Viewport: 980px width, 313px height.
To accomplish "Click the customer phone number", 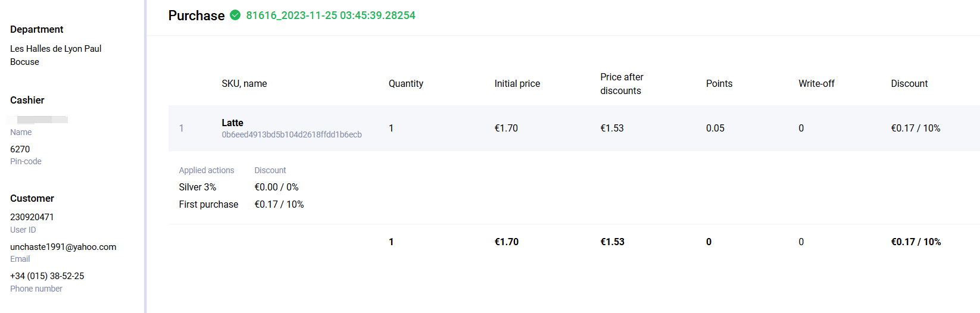I will pos(47,276).
